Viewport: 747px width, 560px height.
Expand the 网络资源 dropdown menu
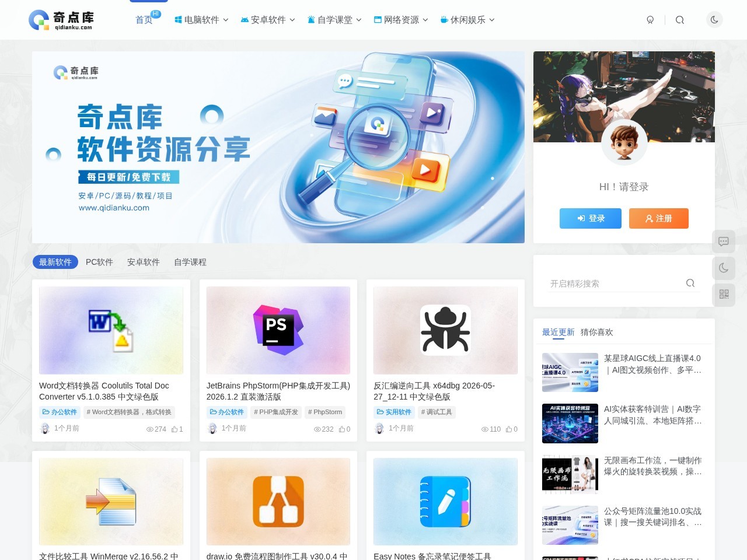[x=401, y=20]
